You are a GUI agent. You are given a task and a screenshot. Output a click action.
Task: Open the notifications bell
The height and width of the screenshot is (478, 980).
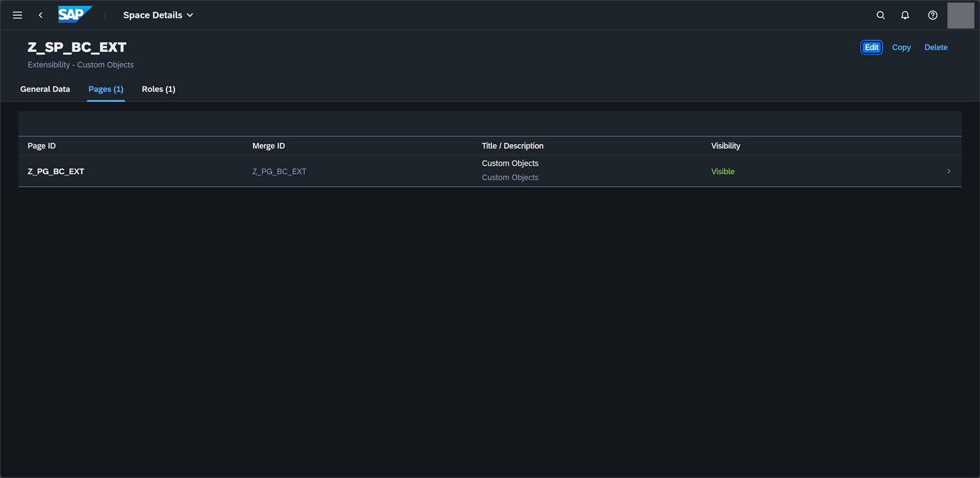[905, 15]
